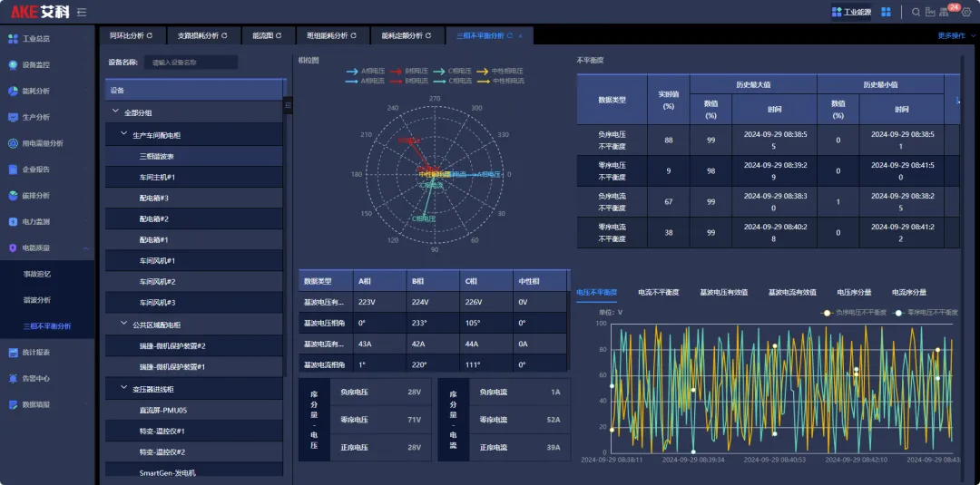This screenshot has height=485, width=980.
Task: Collapse the 全部分组 tree node
Action: coord(115,112)
